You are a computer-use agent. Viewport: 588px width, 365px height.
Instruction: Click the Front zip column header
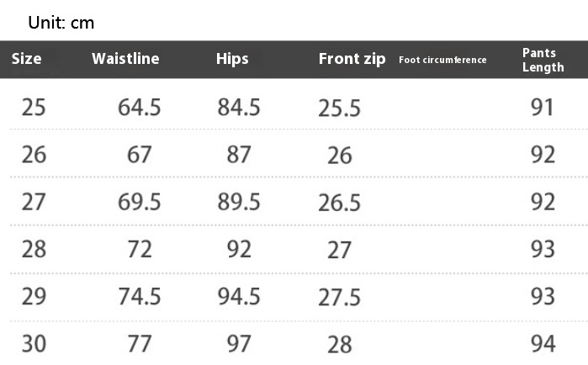pyautogui.click(x=352, y=59)
